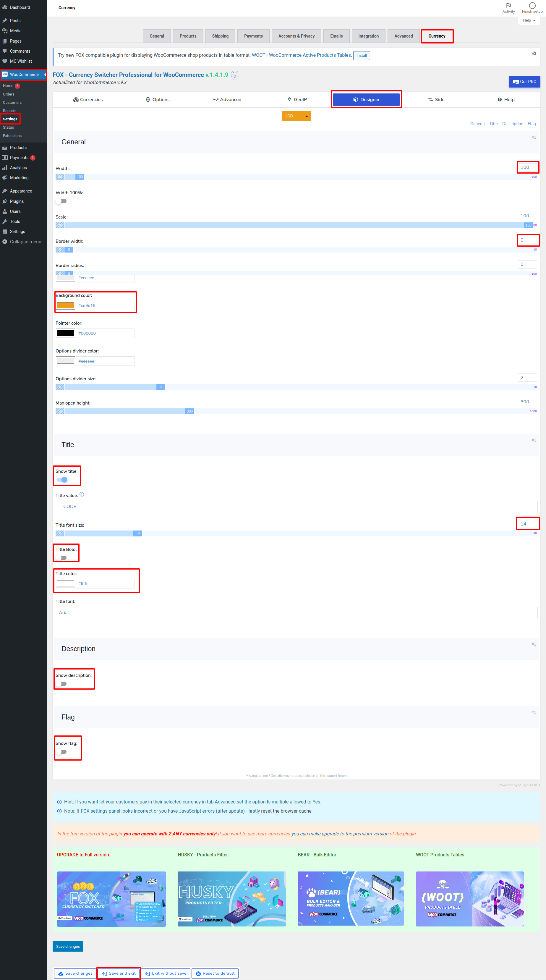
Task: Click the fox logo next to plugin version
Action: (x=235, y=75)
